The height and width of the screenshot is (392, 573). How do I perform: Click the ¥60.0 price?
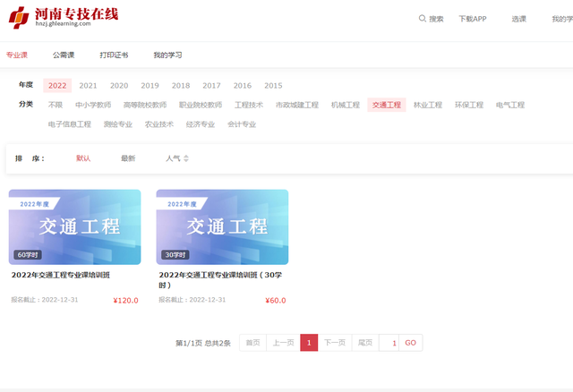276,301
